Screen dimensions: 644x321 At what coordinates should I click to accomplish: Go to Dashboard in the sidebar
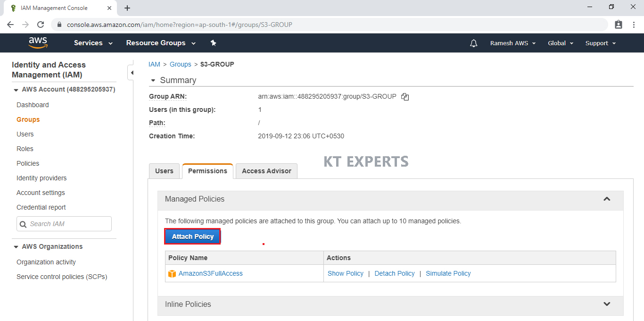tap(33, 105)
